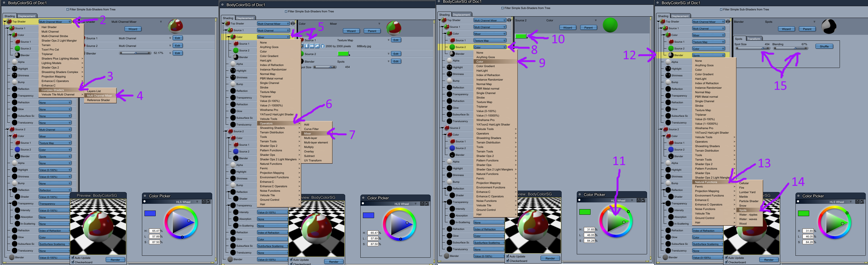
Task: Uncheck Checkerboard in leftmost window preview
Action: (x=73, y=262)
